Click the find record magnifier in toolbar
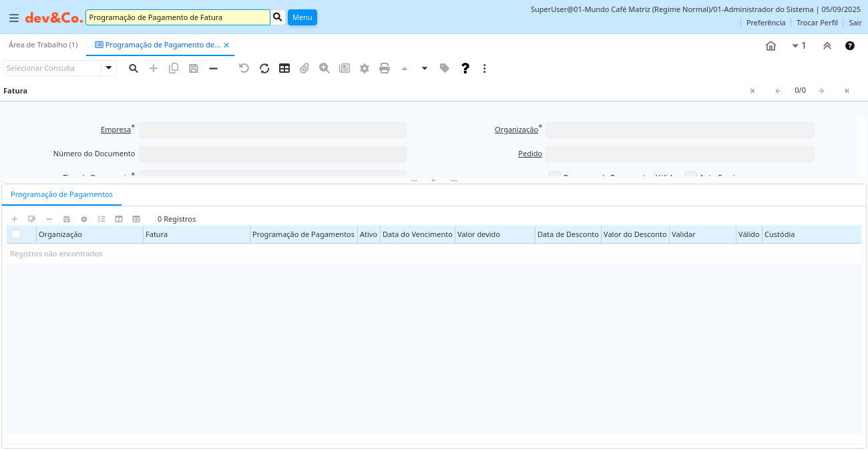 (134, 68)
